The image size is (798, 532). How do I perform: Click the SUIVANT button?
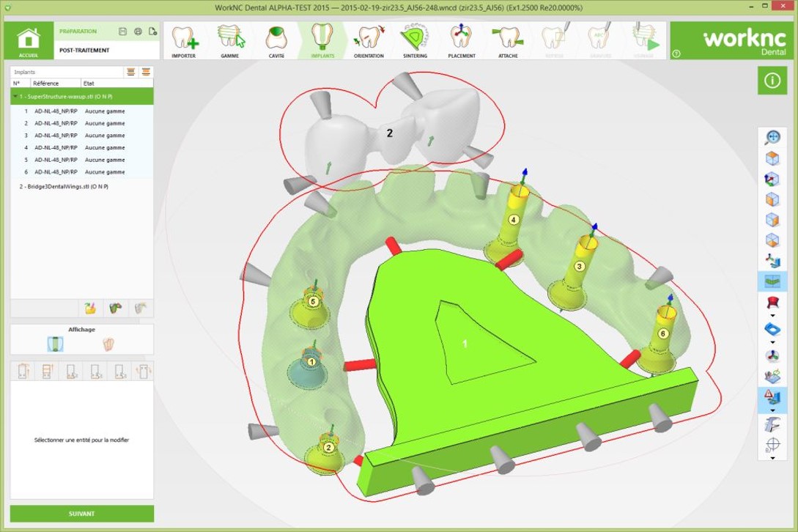pyautogui.click(x=81, y=514)
